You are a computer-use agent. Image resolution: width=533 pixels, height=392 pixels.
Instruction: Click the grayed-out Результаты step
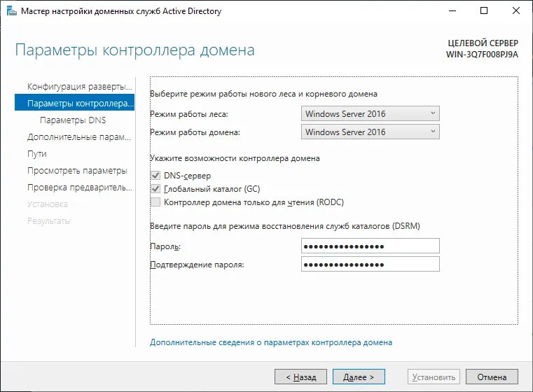[49, 220]
